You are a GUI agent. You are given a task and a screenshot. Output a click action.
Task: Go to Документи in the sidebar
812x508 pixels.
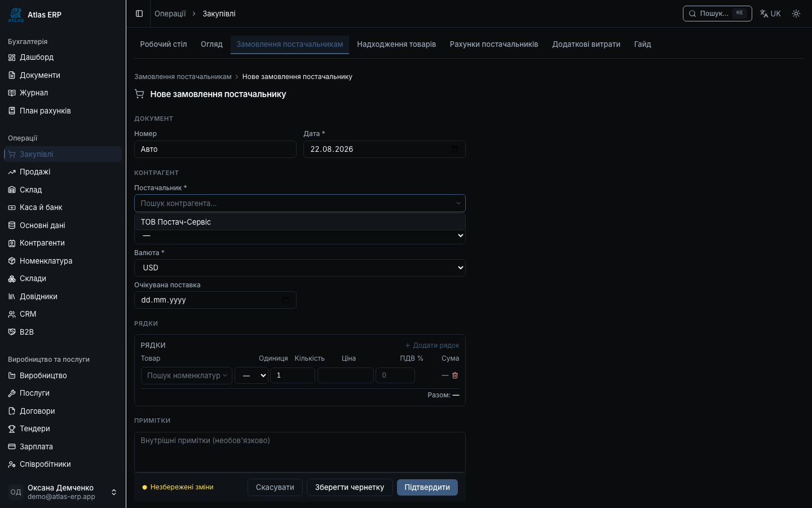[x=63, y=75]
